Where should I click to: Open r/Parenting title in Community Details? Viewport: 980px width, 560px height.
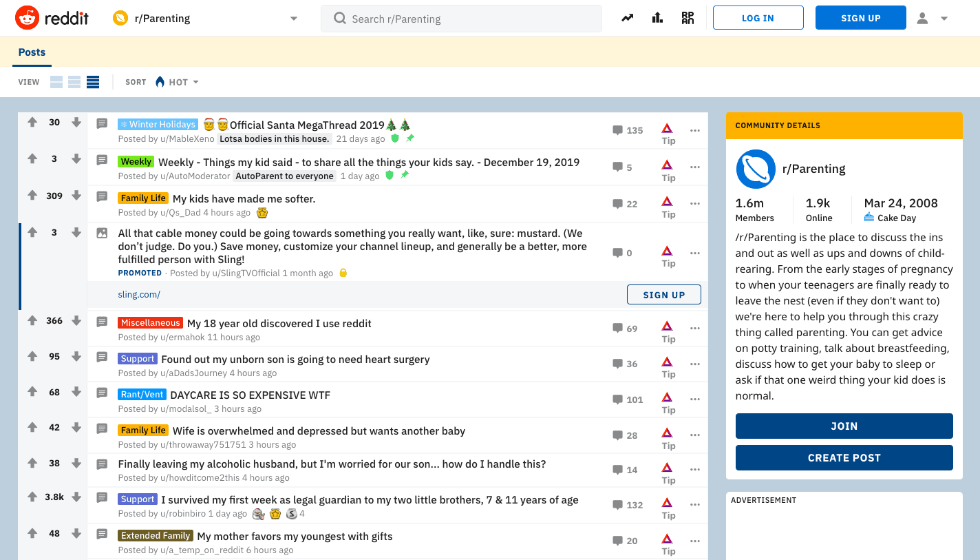click(813, 169)
